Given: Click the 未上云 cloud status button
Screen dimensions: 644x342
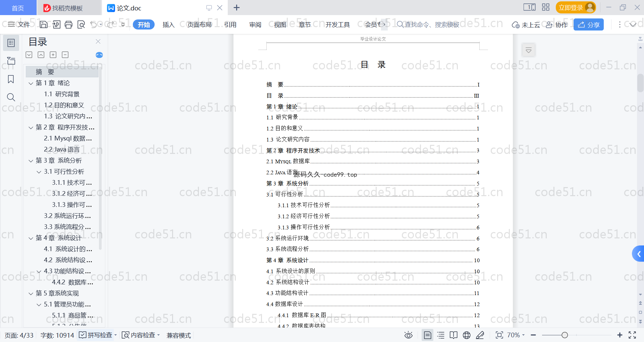Looking at the screenshot, I should click(x=526, y=25).
